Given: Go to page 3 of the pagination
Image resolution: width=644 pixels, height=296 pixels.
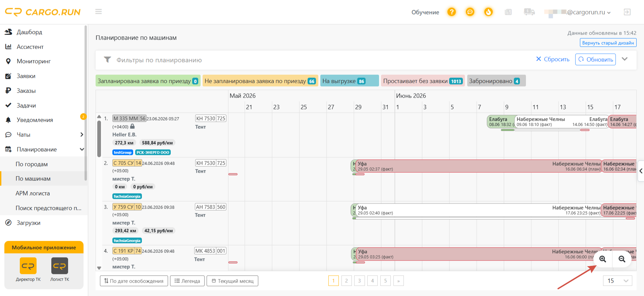Looking at the screenshot, I should coord(359,281).
